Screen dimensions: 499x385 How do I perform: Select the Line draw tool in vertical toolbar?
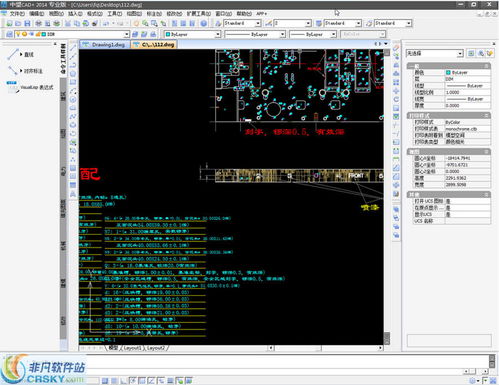pyautogui.click(x=73, y=48)
